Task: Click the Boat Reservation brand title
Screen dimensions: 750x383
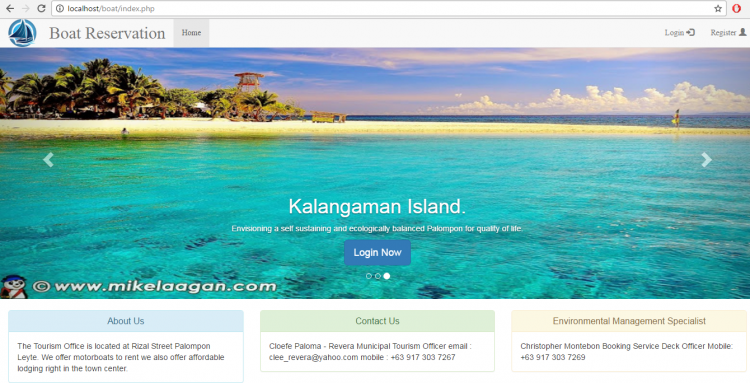Action: click(x=107, y=33)
